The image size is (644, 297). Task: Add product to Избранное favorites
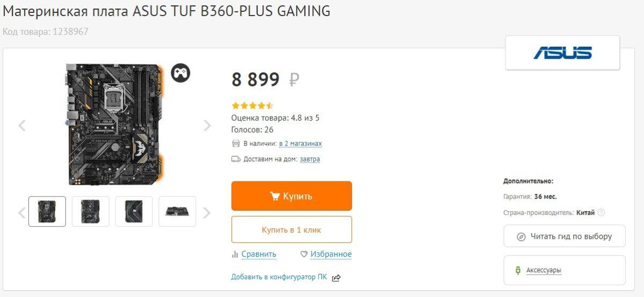[x=331, y=254]
